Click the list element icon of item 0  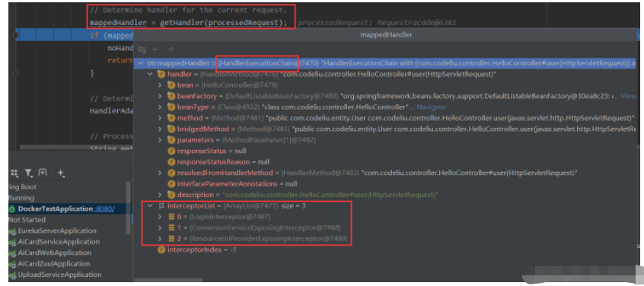click(x=171, y=216)
